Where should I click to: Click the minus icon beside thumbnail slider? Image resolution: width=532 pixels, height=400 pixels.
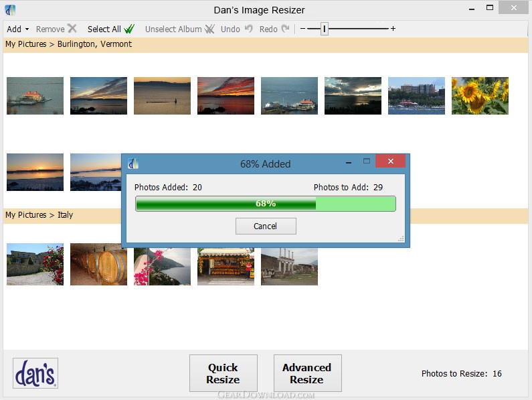302,29
